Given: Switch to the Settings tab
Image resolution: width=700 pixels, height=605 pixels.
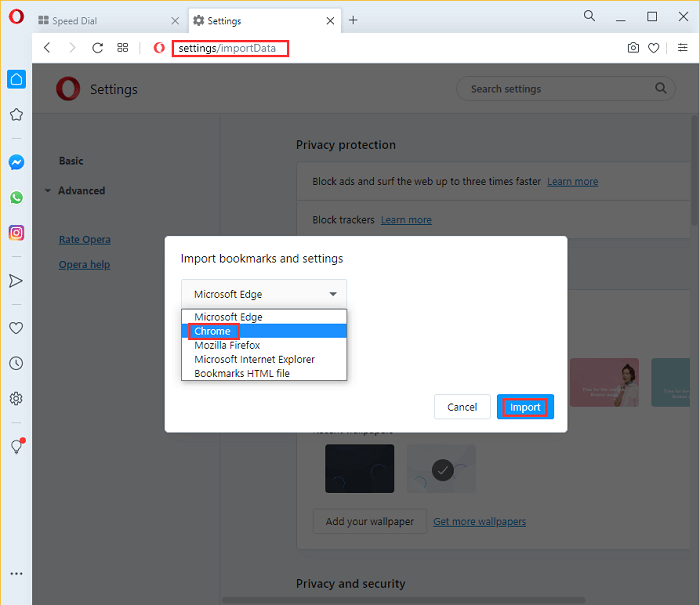Looking at the screenshot, I should point(265,21).
